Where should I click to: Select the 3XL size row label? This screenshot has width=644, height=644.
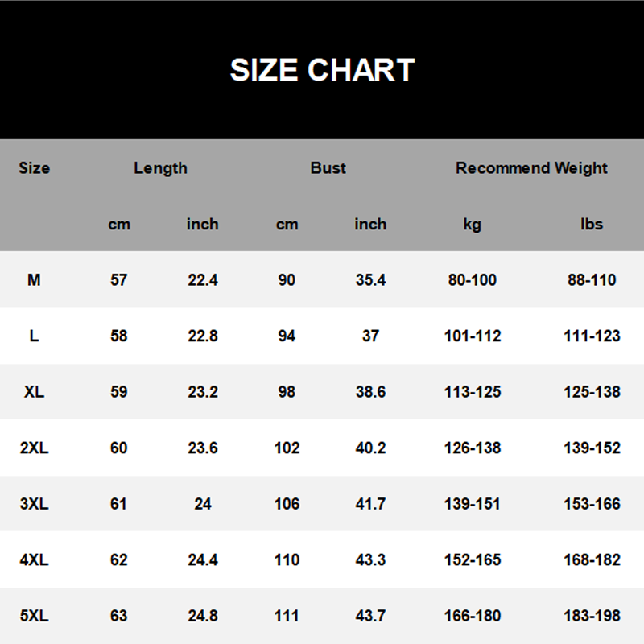34,504
